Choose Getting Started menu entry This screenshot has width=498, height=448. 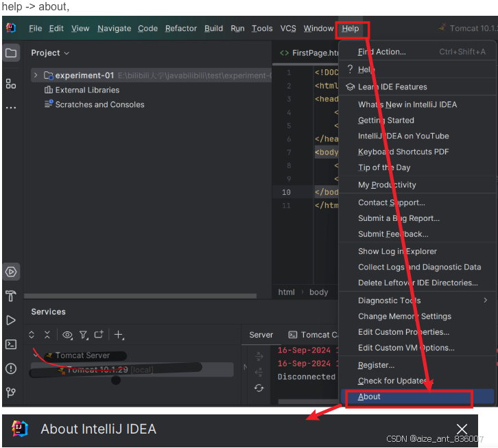point(418,120)
